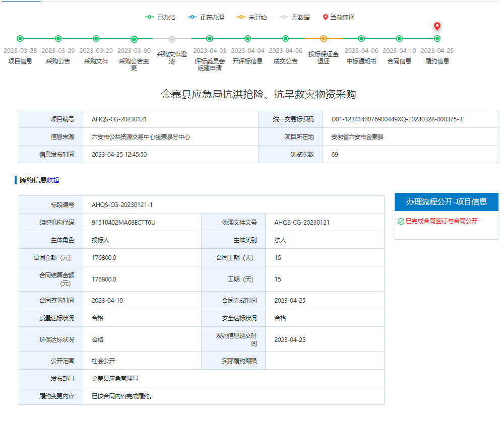Select the 项目信息 timeline node
This screenshot has height=421, width=504.
tap(20, 39)
